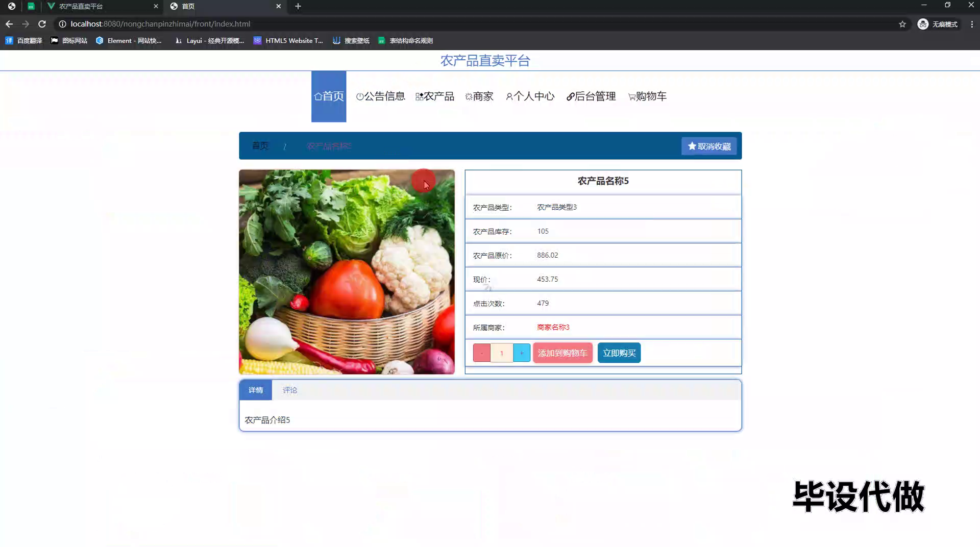980x547 pixels.
Task: Open the browser three-dot menu
Action: point(972,24)
